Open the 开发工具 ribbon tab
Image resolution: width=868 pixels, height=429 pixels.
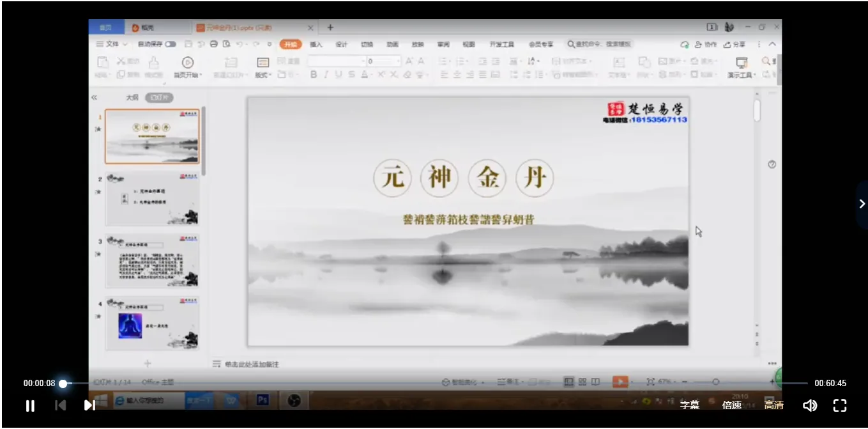501,44
